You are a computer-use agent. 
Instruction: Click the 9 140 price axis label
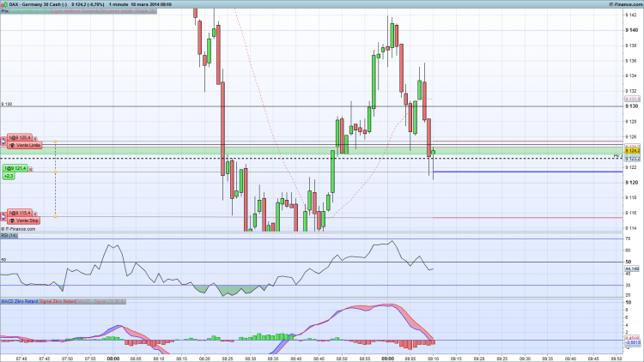[632, 30]
